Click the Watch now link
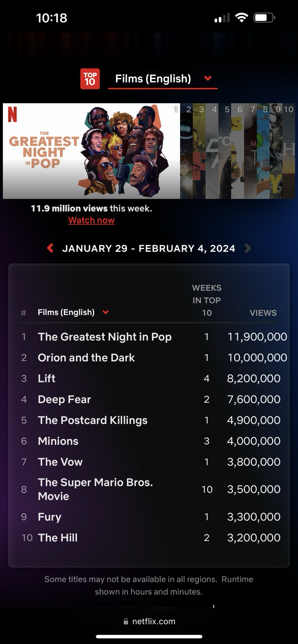The width and height of the screenshot is (298, 644). click(x=91, y=221)
